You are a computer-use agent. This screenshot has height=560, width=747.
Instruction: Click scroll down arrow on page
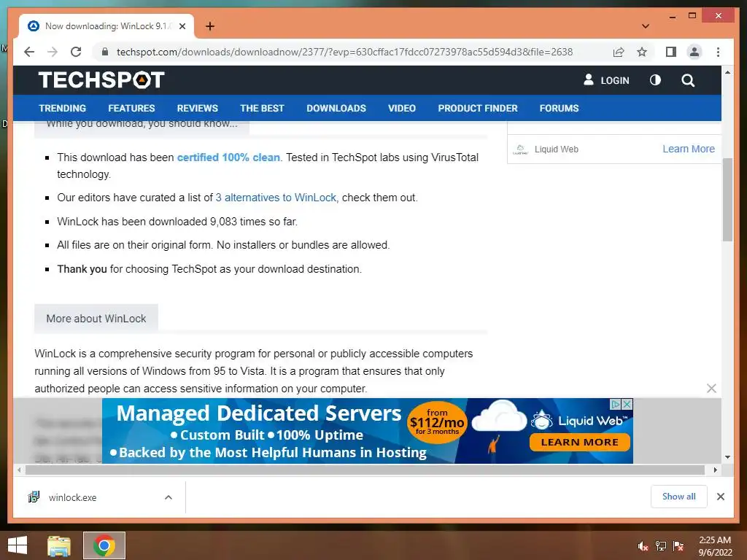[727, 457]
